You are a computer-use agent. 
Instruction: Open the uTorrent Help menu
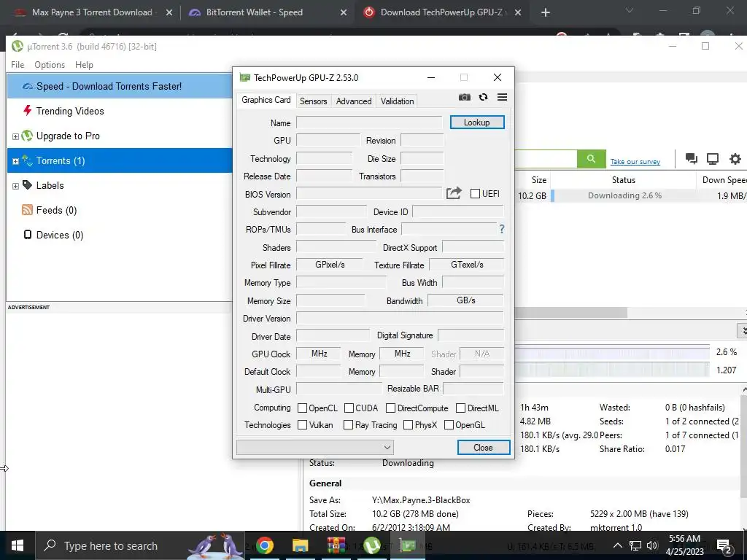pyautogui.click(x=84, y=65)
